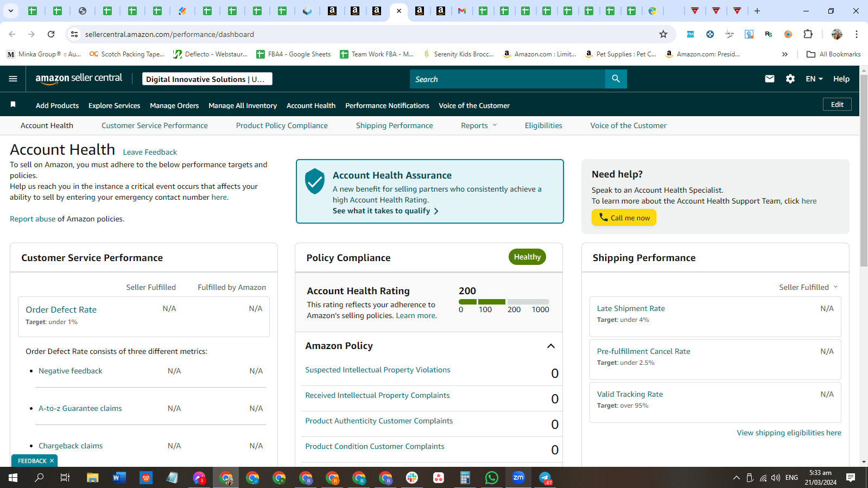Launch Microsoft Word from the taskbar
Screen dimensions: 868x488
click(119, 478)
